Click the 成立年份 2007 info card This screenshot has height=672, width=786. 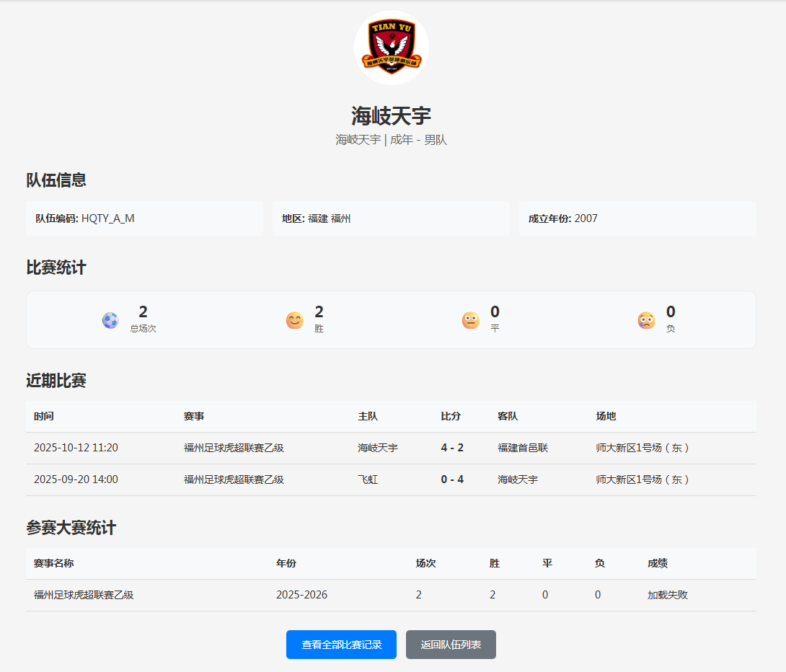pyautogui.click(x=637, y=218)
